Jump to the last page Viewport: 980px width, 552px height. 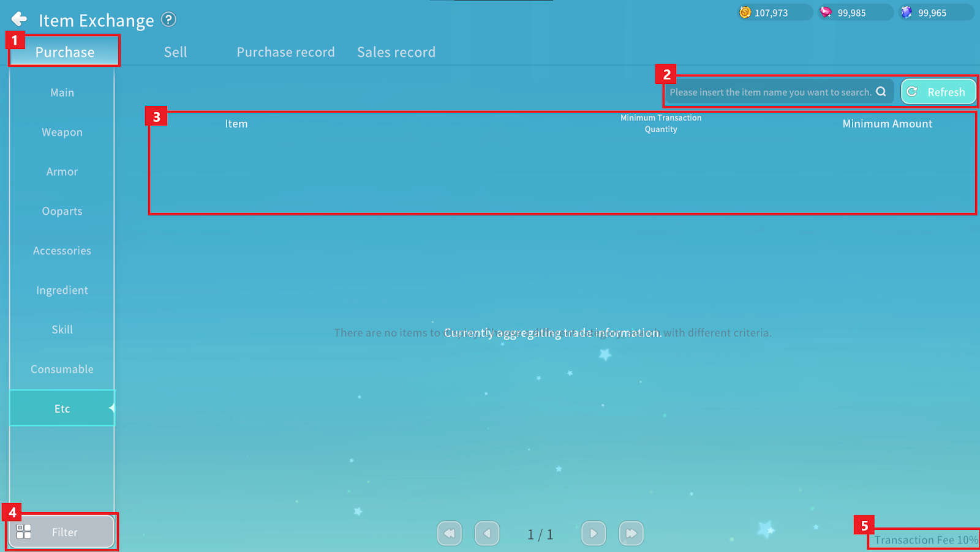tap(631, 533)
